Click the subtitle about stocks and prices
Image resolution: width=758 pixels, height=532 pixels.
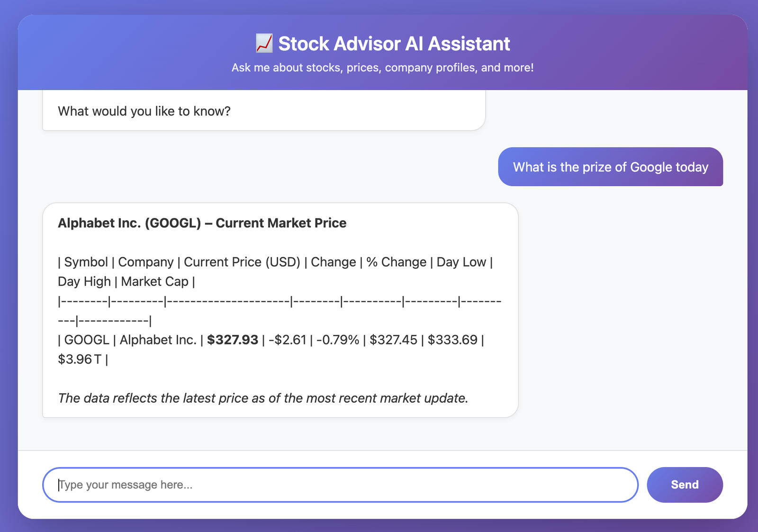click(x=382, y=68)
